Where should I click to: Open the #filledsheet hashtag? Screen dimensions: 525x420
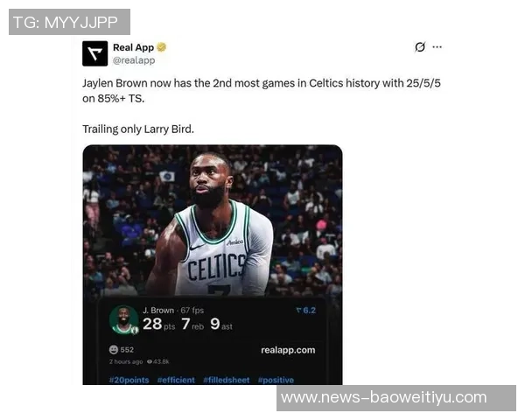227,380
